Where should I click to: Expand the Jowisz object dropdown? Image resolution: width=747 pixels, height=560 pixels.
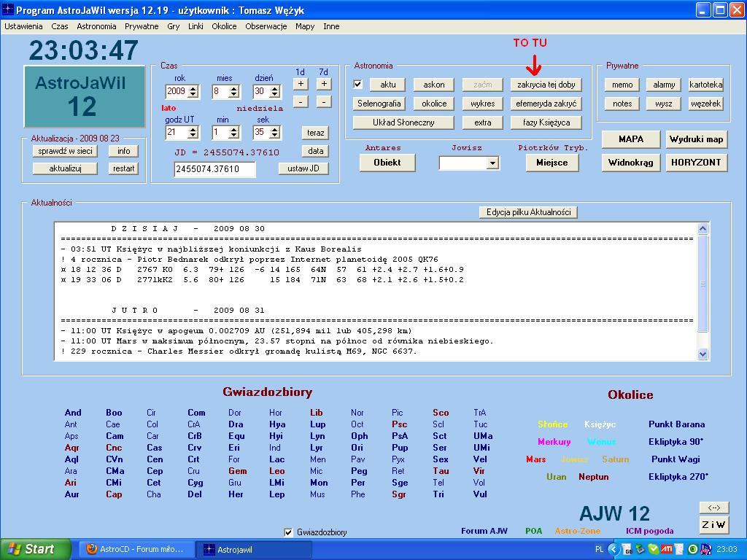point(492,163)
